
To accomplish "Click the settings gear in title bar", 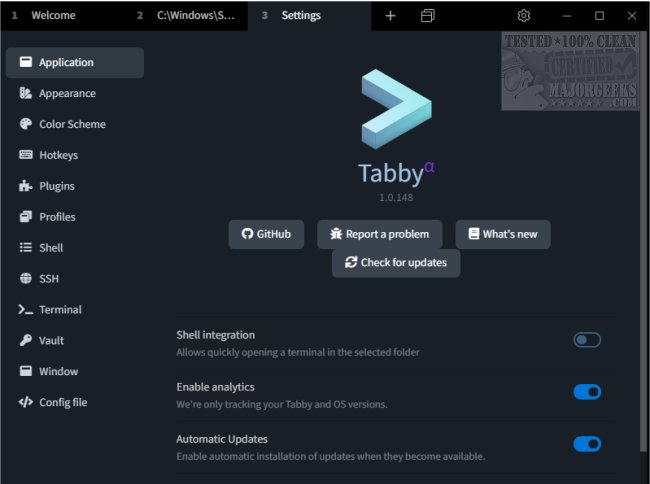I will pyautogui.click(x=524, y=16).
